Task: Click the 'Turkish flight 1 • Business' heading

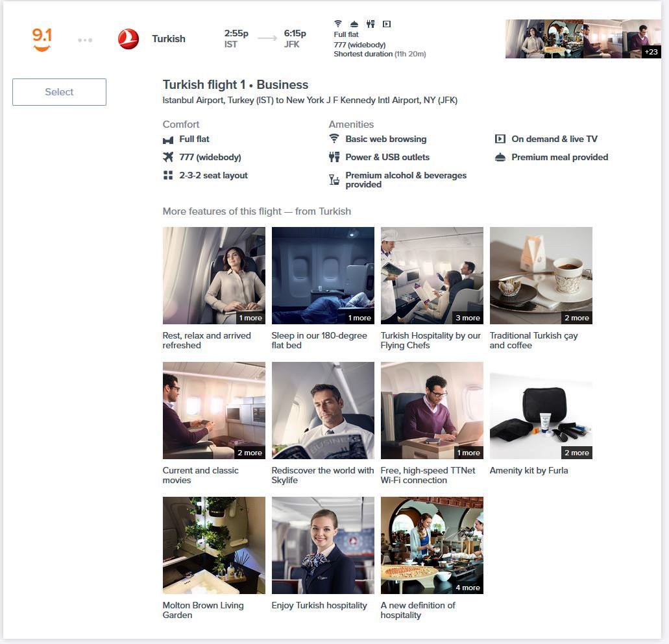Action: (236, 84)
